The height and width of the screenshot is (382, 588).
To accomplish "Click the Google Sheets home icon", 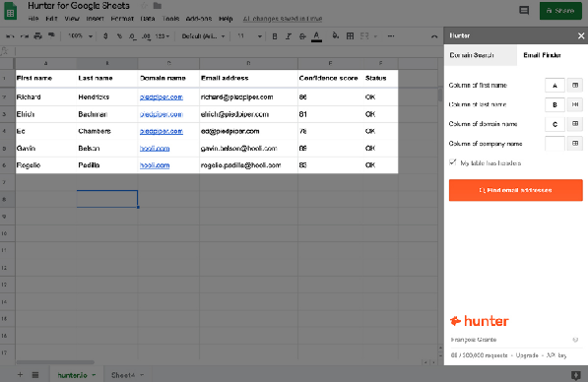I will 11,11.
